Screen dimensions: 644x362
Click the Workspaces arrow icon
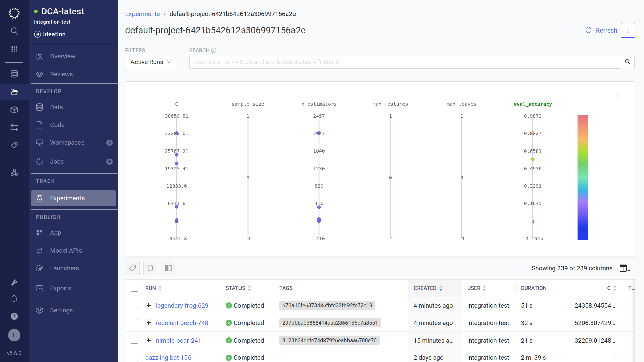click(109, 143)
